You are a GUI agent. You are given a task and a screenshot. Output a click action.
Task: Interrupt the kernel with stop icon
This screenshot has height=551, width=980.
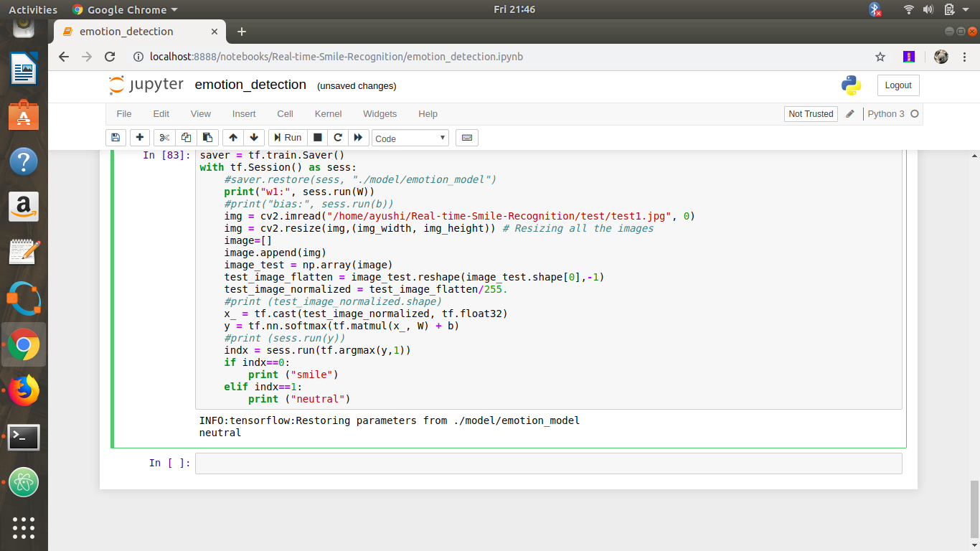pos(317,138)
